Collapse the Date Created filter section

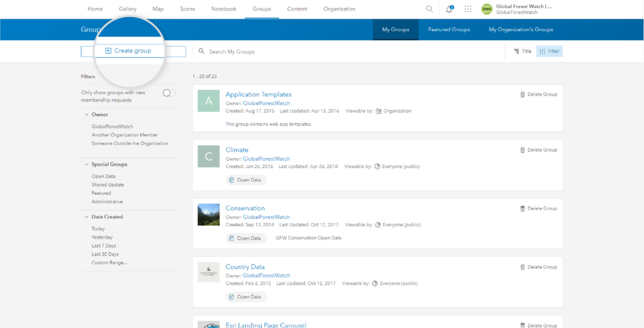click(x=87, y=217)
